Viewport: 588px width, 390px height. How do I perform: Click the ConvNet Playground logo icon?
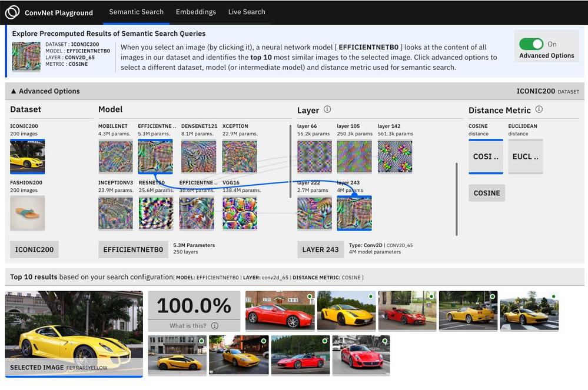(x=12, y=12)
